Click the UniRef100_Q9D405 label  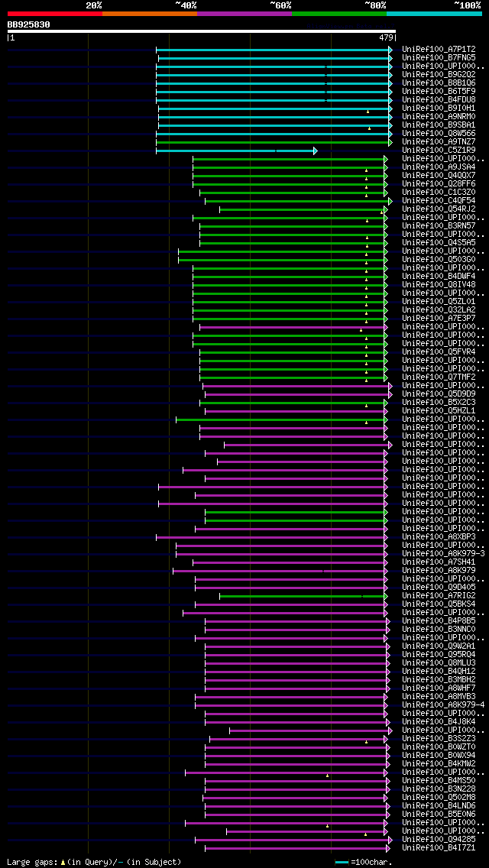[439, 588]
